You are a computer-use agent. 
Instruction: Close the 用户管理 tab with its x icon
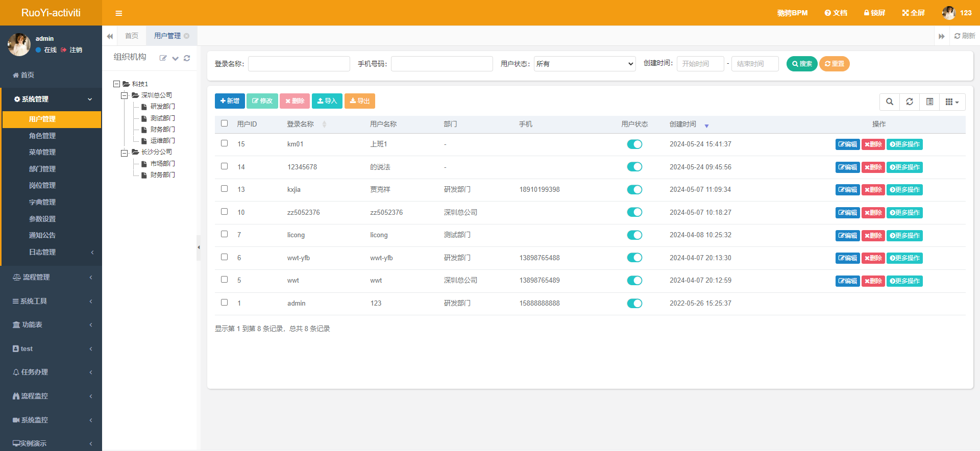coord(187,36)
